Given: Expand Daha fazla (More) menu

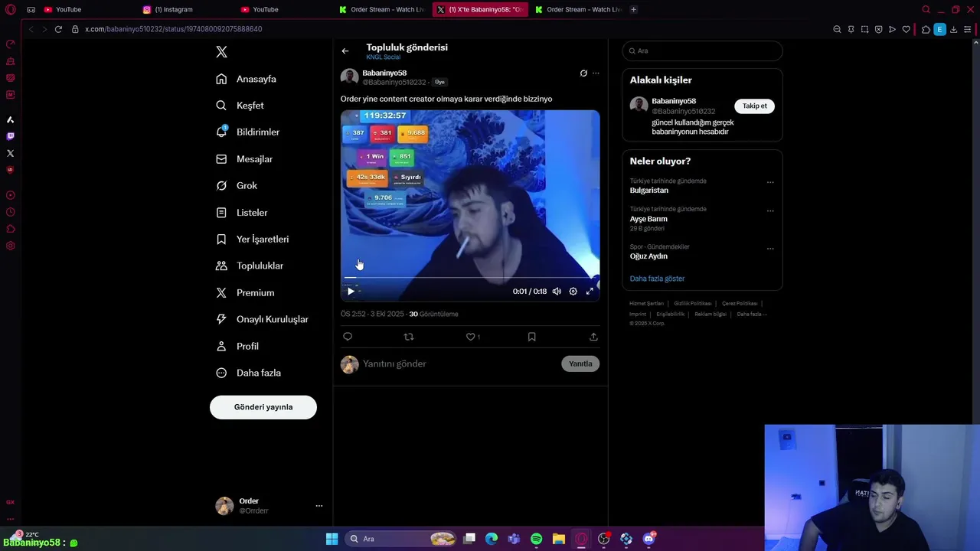Looking at the screenshot, I should coord(248,373).
